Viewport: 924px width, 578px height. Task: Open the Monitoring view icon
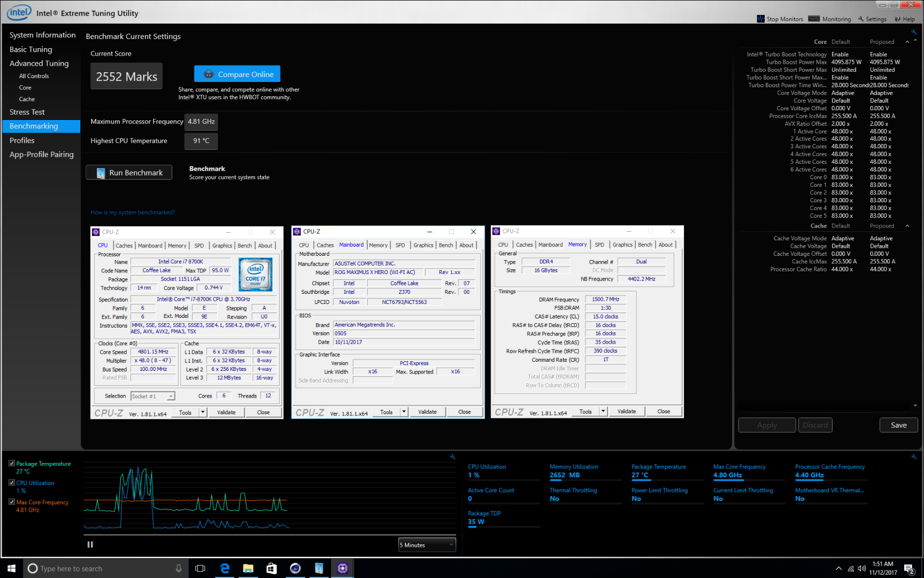pyautogui.click(x=814, y=19)
